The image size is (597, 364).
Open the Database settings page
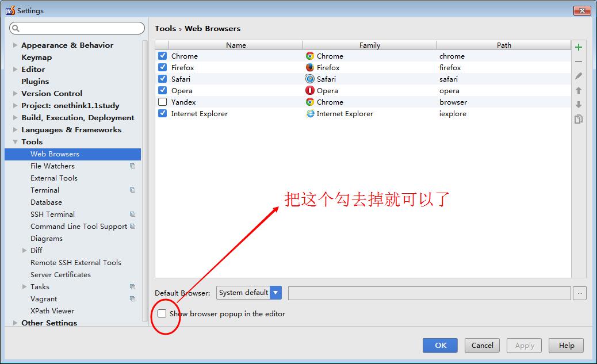46,202
